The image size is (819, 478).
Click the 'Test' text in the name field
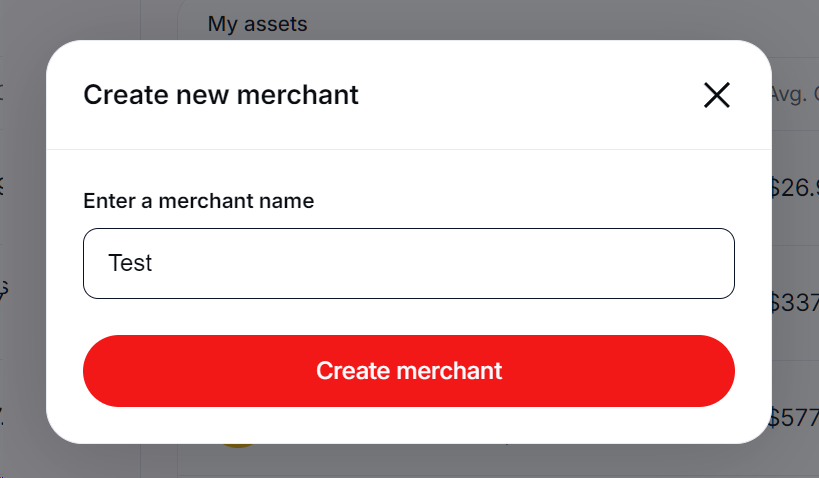(130, 263)
